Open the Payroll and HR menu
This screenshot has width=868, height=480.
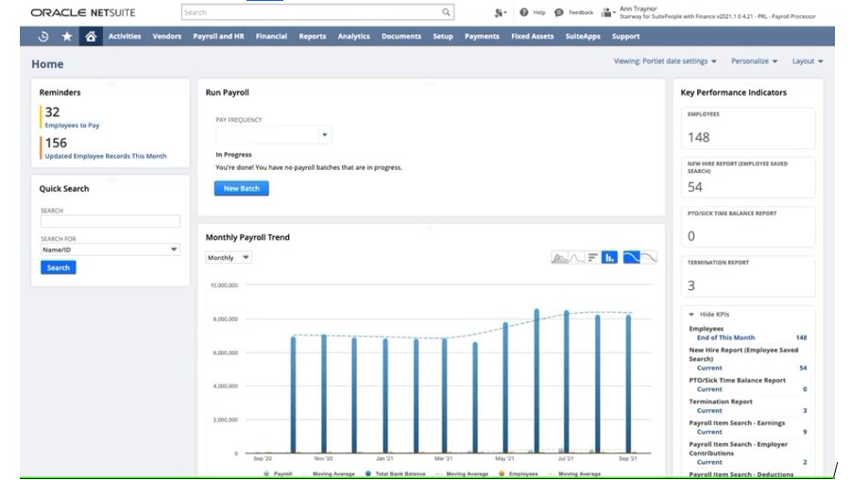point(218,37)
